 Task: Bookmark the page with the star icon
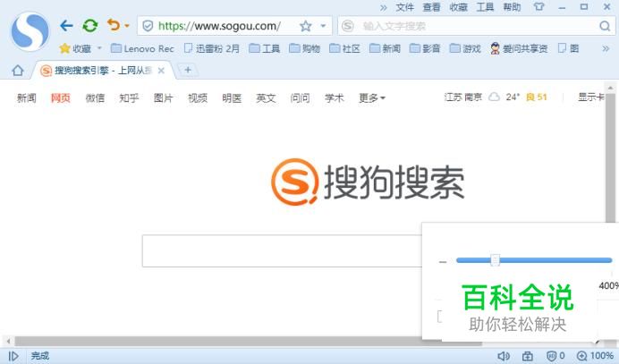click(x=305, y=26)
